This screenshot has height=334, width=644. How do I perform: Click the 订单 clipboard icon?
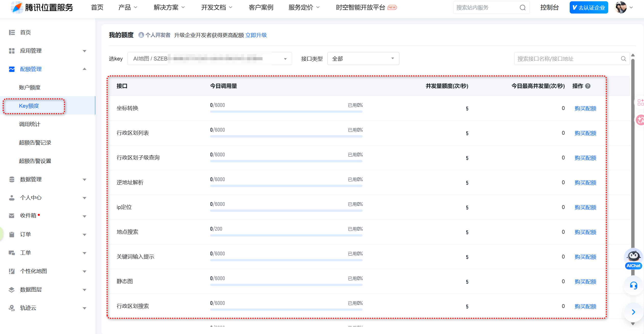(x=12, y=234)
